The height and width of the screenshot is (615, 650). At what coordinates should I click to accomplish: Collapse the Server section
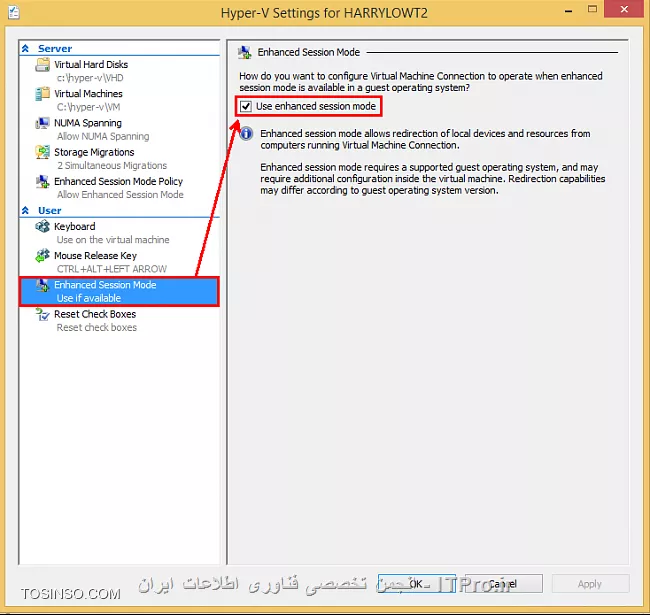click(25, 48)
